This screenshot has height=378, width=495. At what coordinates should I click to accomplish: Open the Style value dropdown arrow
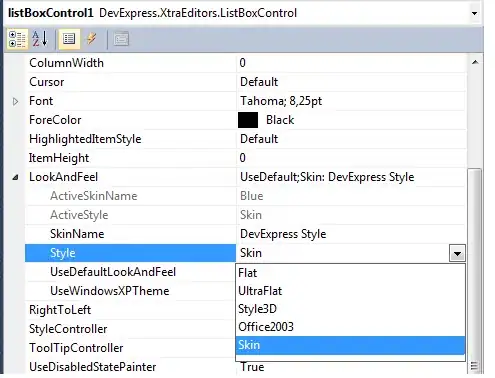click(457, 254)
